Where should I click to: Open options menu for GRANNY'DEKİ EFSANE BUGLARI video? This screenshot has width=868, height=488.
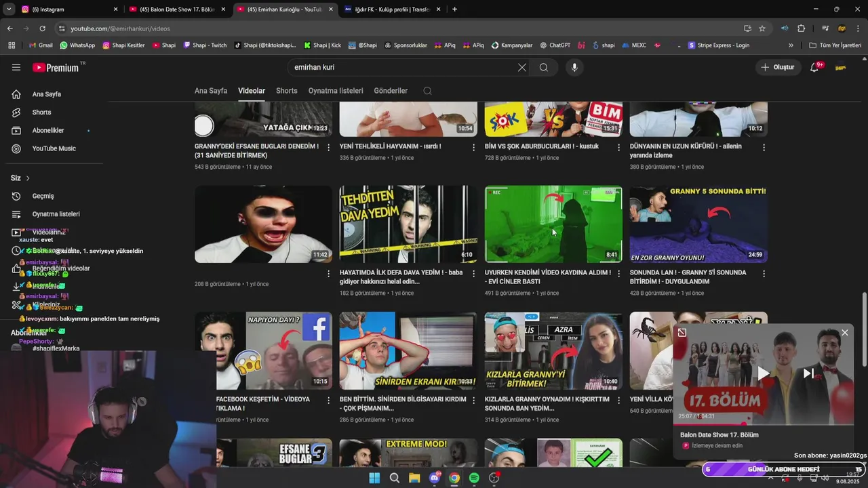[x=329, y=147]
